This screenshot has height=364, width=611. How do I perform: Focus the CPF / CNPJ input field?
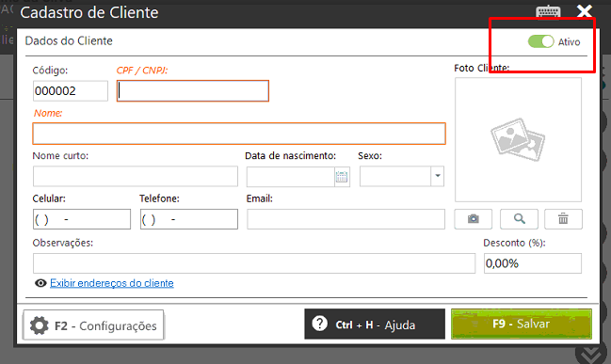(193, 90)
